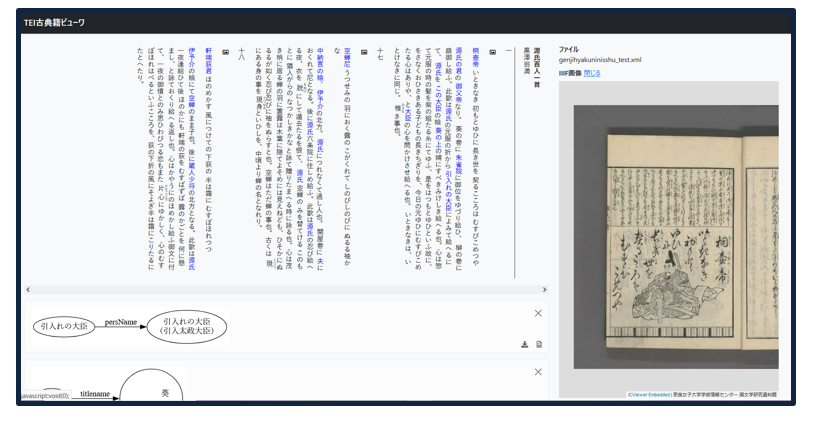Click the IIIF画像 label
This screenshot has height=424, width=825.
(570, 73)
